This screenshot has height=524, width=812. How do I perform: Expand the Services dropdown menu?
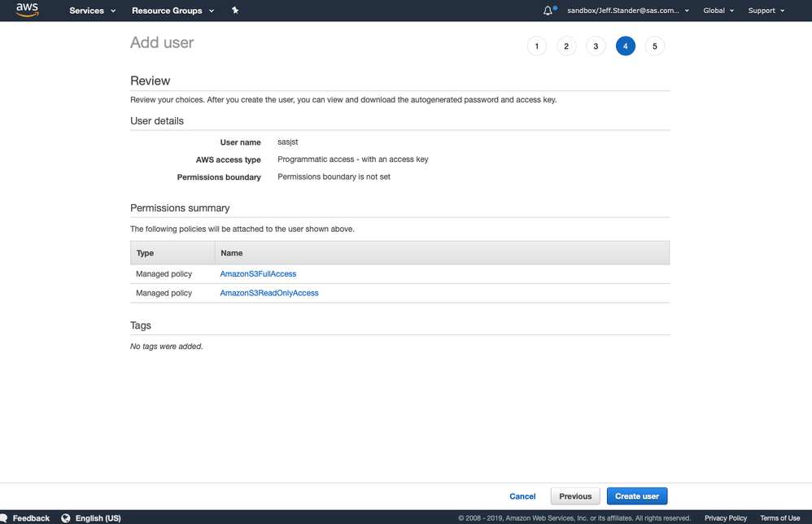(x=92, y=11)
